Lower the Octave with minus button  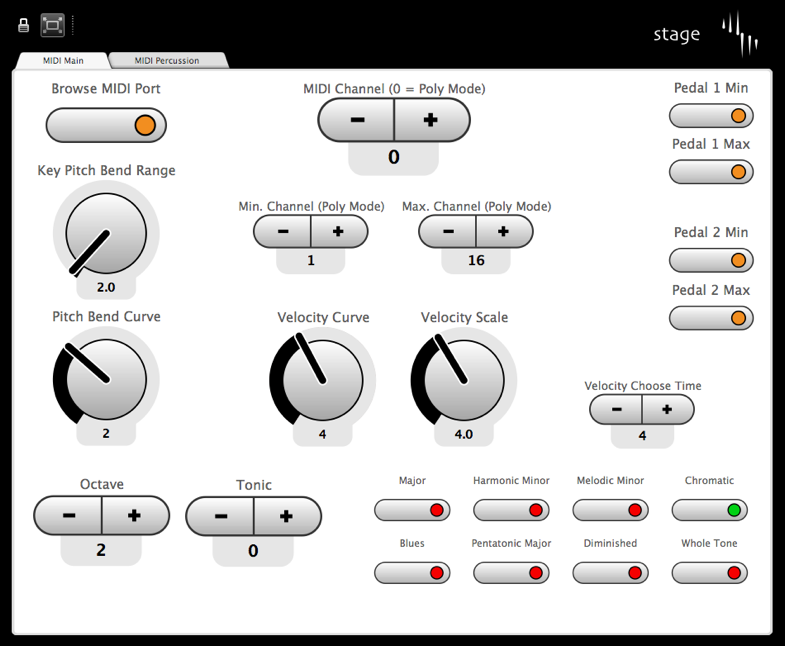(x=69, y=515)
